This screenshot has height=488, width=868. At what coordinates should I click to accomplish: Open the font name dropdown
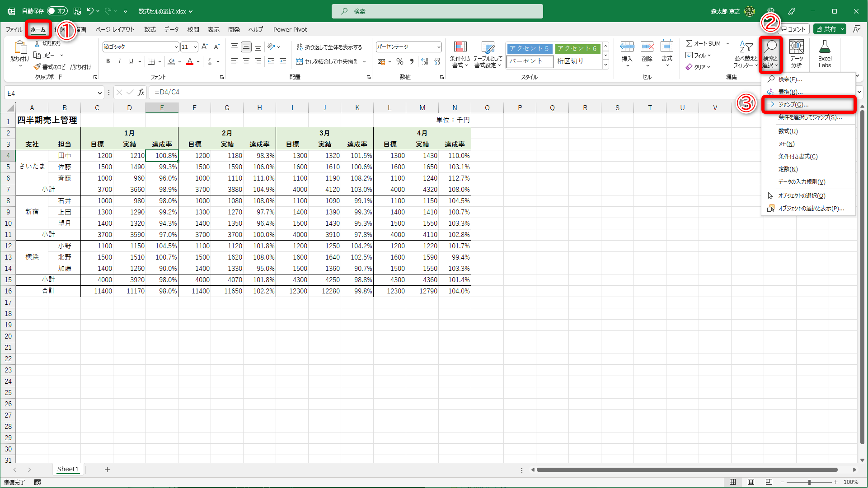coord(176,47)
